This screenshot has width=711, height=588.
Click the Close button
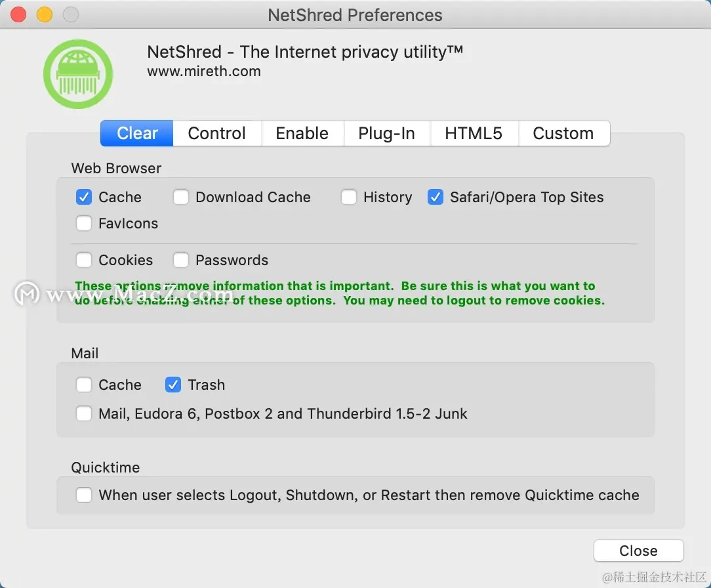click(638, 551)
